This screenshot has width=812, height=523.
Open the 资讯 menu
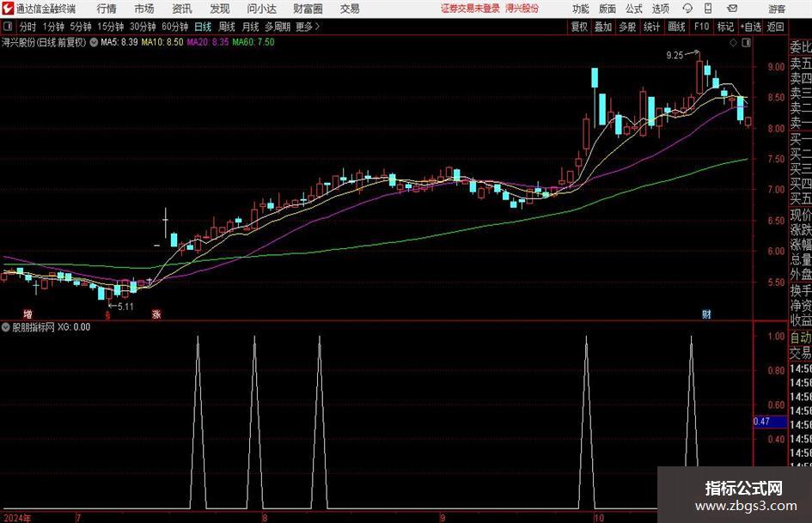coord(182,9)
